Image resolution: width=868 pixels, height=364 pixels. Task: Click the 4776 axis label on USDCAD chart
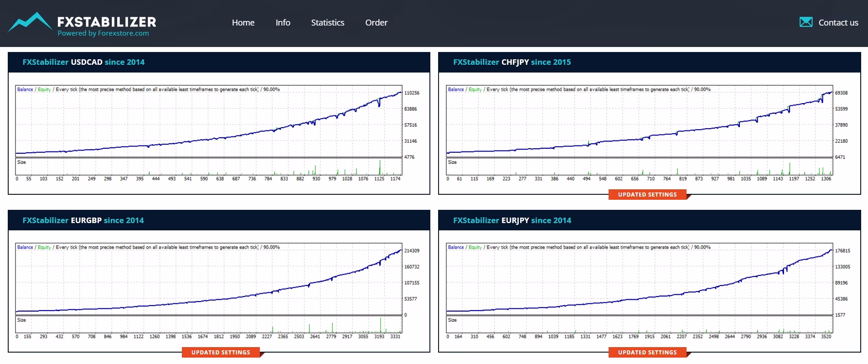coord(409,157)
